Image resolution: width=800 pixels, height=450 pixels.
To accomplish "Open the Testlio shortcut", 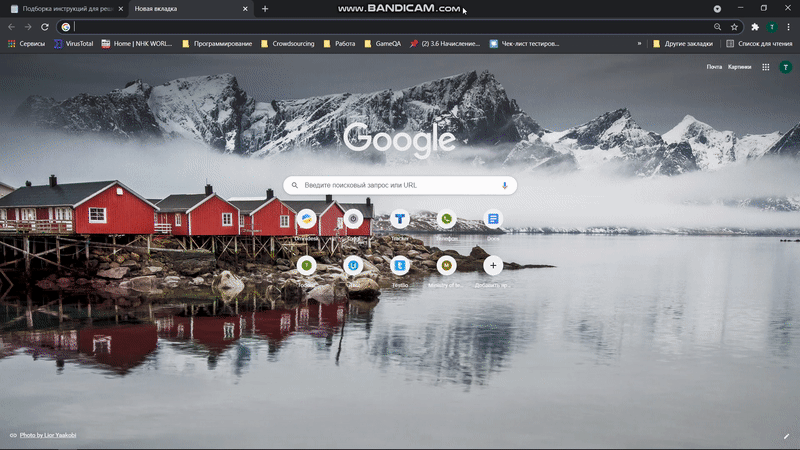I will pyautogui.click(x=400, y=265).
